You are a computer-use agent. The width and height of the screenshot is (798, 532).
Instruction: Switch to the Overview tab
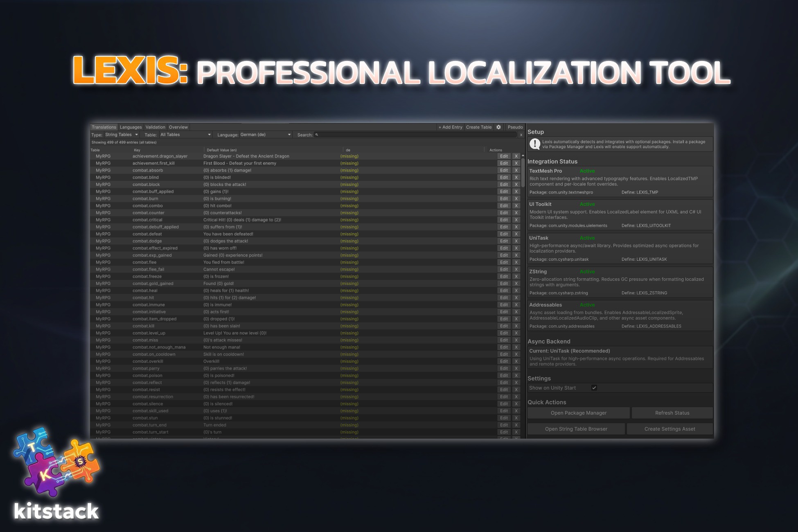pos(178,127)
